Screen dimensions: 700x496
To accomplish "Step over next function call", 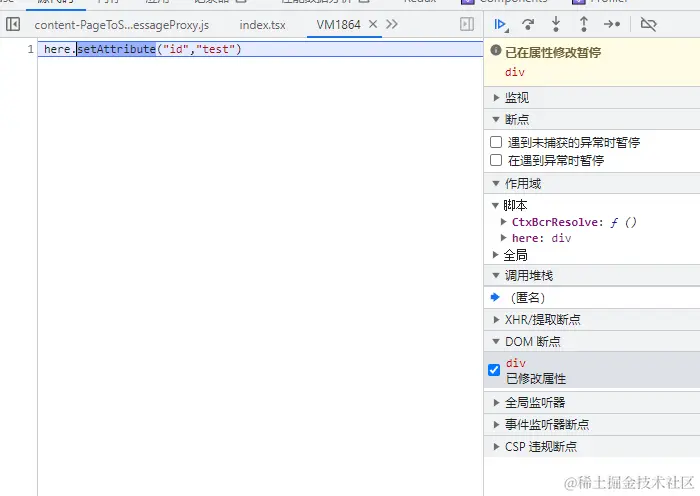I will coord(528,25).
